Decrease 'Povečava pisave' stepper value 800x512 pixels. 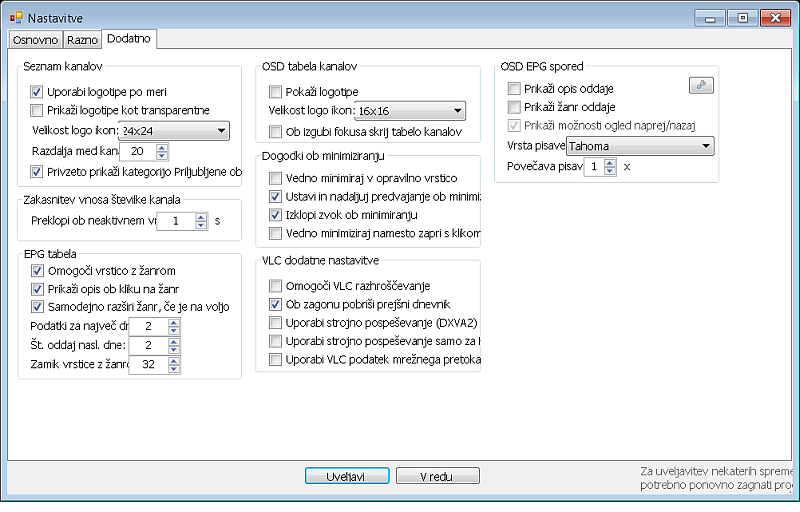tap(611, 171)
